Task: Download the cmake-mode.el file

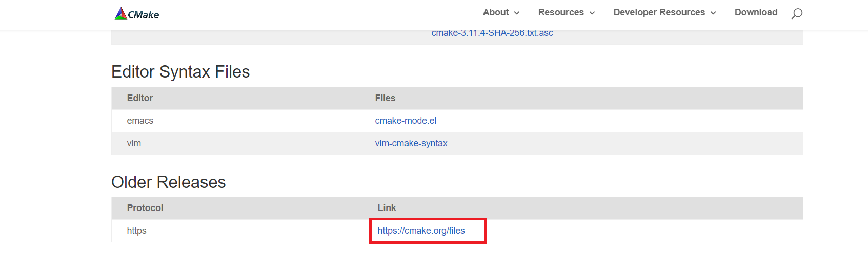Action: coord(406,121)
